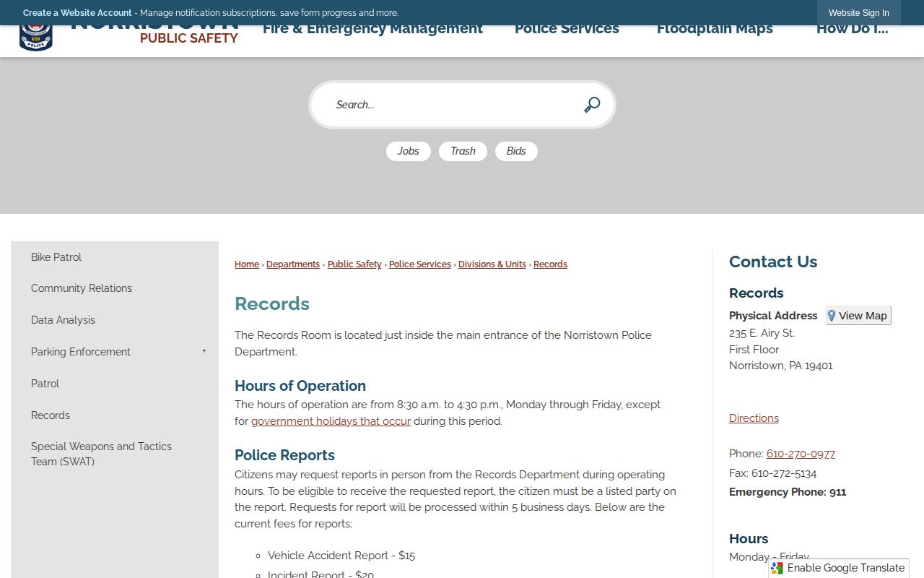
Task: Open the Directions link
Action: 754,418
